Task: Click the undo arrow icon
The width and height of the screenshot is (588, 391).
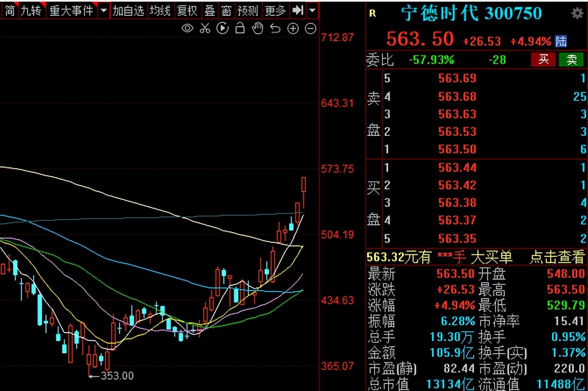Action: coord(275,28)
